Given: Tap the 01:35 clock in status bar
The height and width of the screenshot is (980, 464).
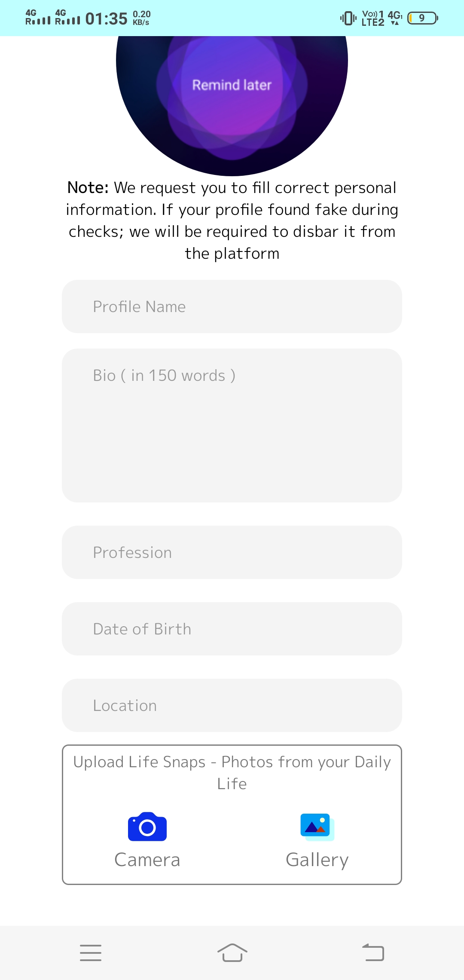Looking at the screenshot, I should tap(106, 18).
